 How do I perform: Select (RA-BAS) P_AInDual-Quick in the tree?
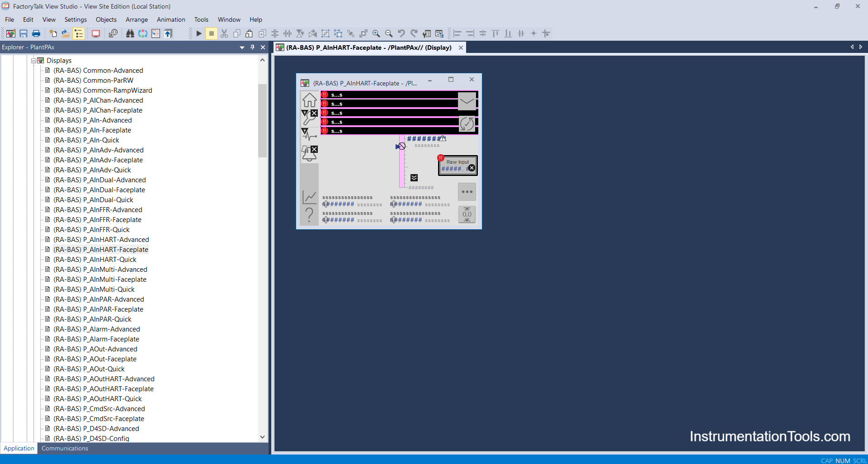coord(93,200)
